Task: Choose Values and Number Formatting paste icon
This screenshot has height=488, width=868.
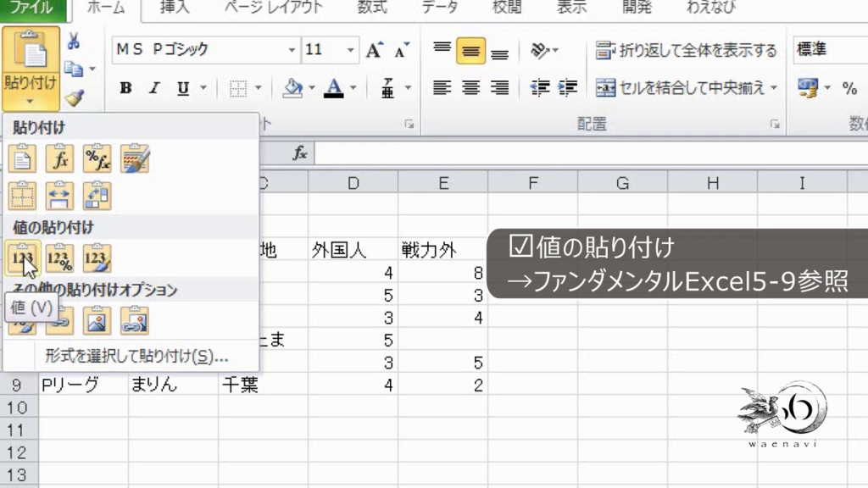Action: tap(60, 258)
